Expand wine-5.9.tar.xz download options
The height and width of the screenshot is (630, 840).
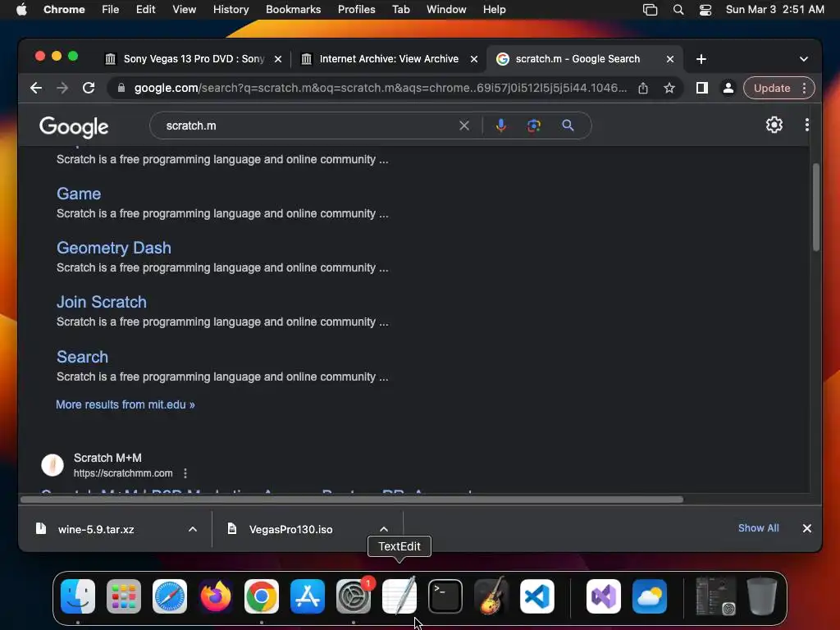tap(193, 529)
